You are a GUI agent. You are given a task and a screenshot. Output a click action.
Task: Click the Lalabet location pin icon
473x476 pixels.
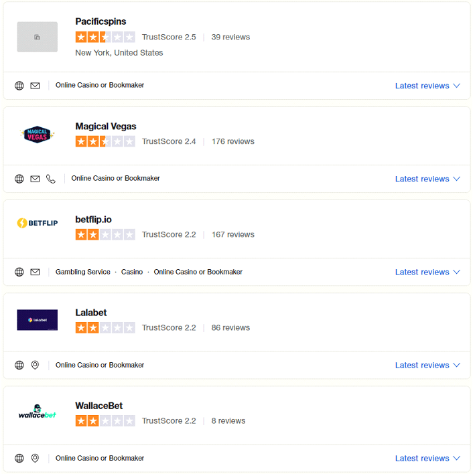(35, 365)
